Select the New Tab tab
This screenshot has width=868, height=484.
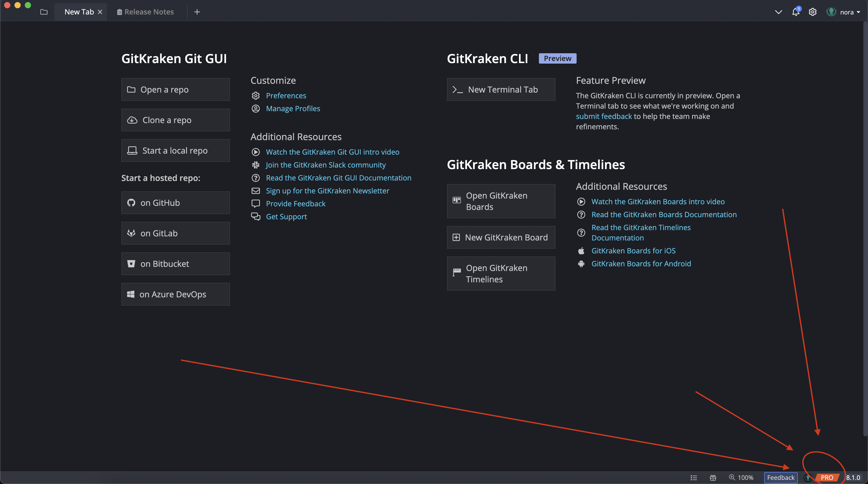pyautogui.click(x=79, y=12)
